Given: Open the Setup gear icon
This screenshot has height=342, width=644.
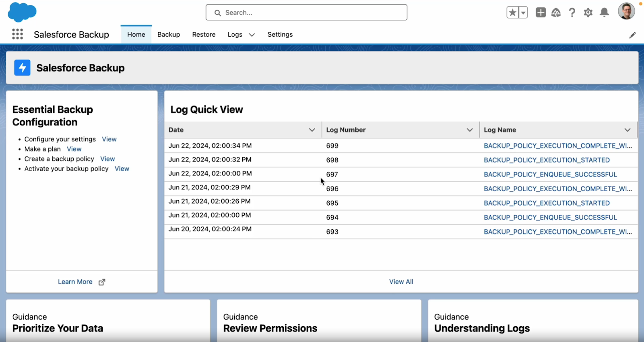Looking at the screenshot, I should pos(588,12).
